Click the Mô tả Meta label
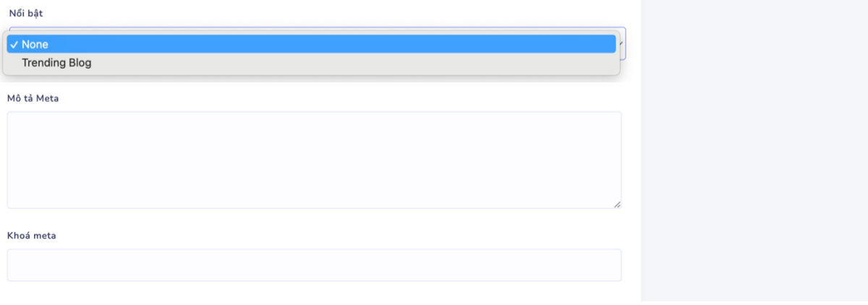Viewport: 868px width, 305px height. point(33,98)
